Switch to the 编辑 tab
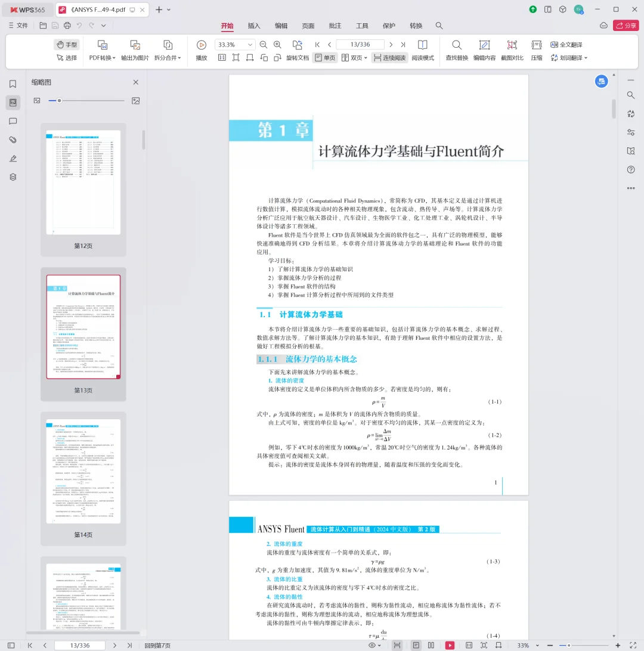This screenshot has width=644, height=651. tap(281, 26)
